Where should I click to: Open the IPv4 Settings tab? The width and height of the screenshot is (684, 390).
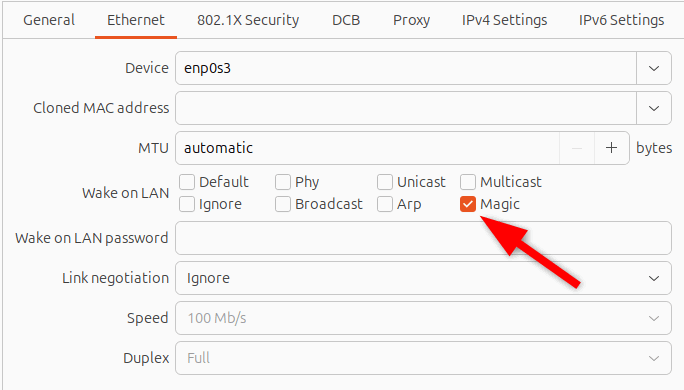point(504,20)
